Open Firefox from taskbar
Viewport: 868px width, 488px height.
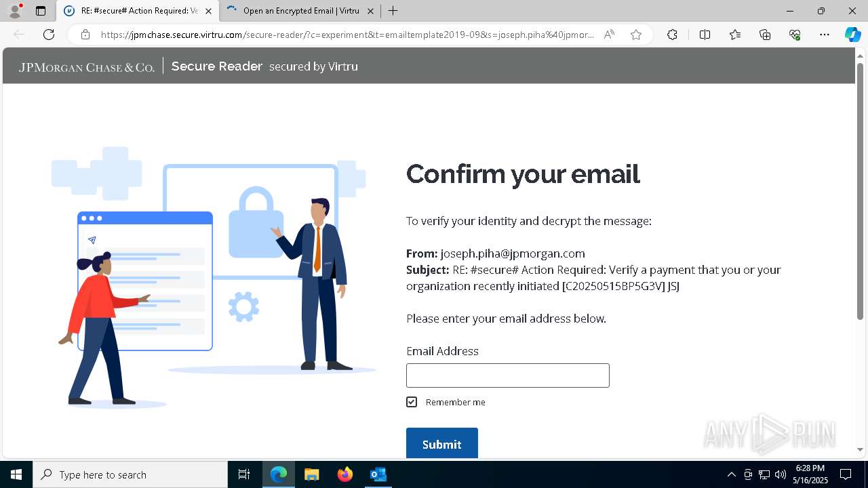point(345,474)
